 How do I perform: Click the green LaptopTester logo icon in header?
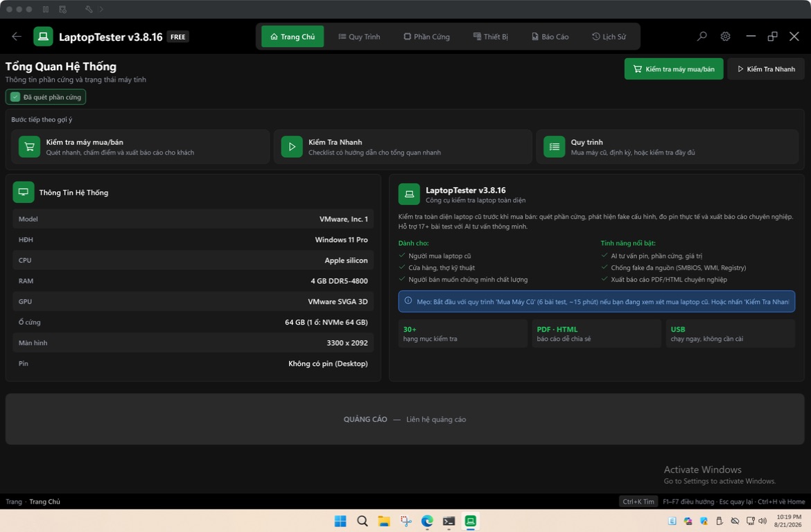(44, 37)
